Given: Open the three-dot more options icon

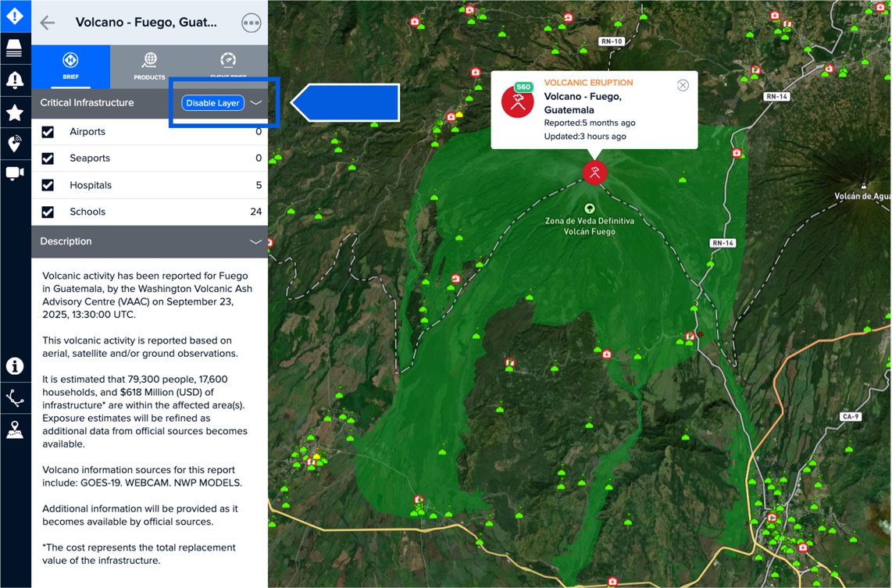Looking at the screenshot, I should pos(252,23).
